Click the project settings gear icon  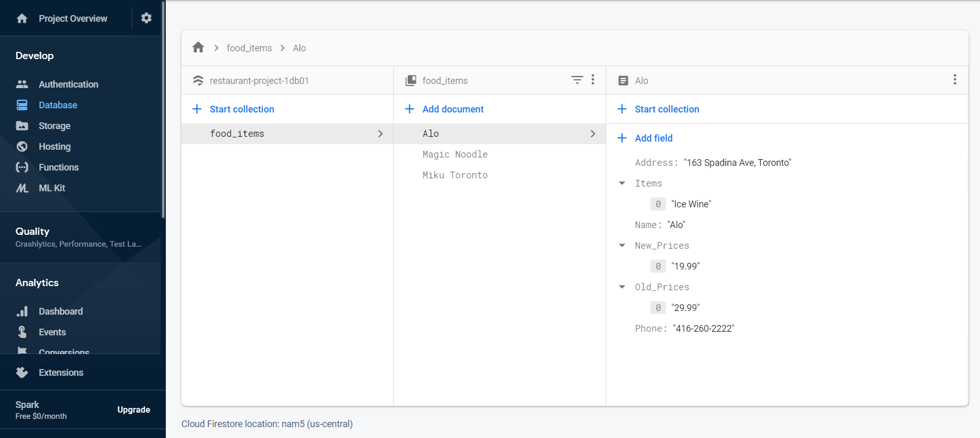tap(146, 18)
